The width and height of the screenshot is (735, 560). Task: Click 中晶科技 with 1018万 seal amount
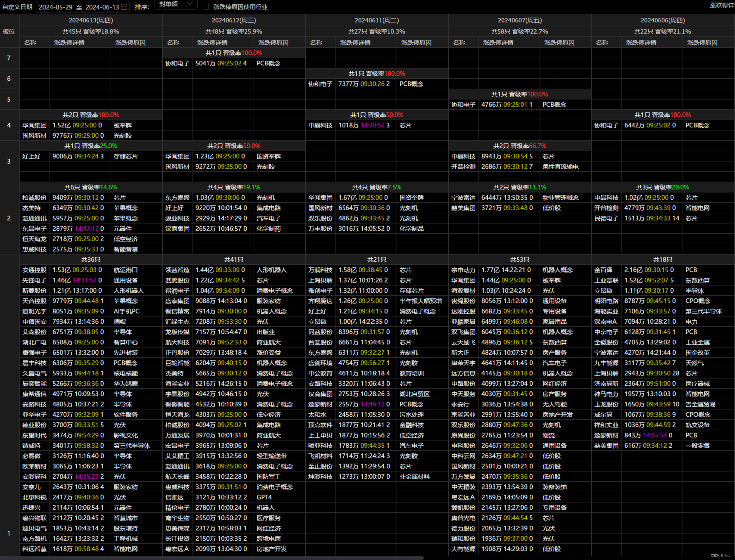coord(320,125)
